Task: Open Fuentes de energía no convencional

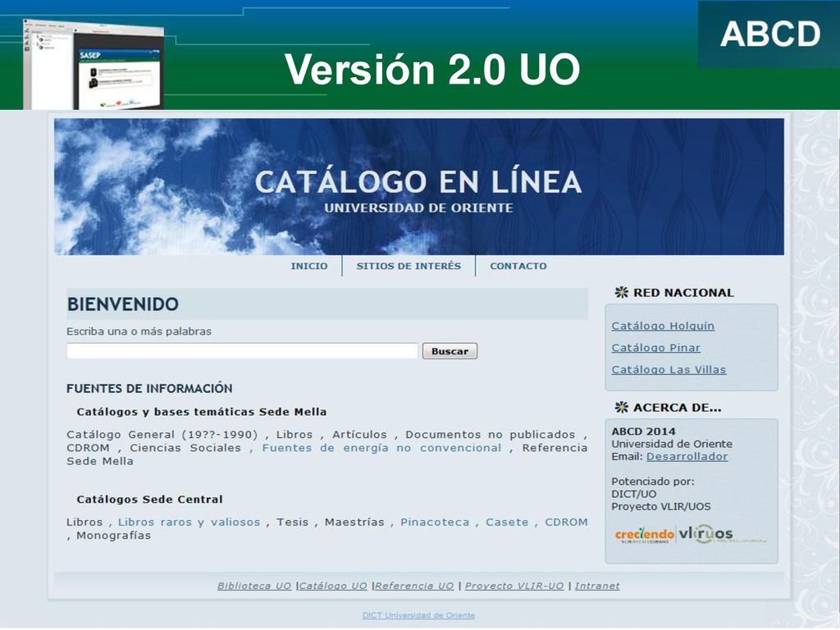Action: point(381,448)
